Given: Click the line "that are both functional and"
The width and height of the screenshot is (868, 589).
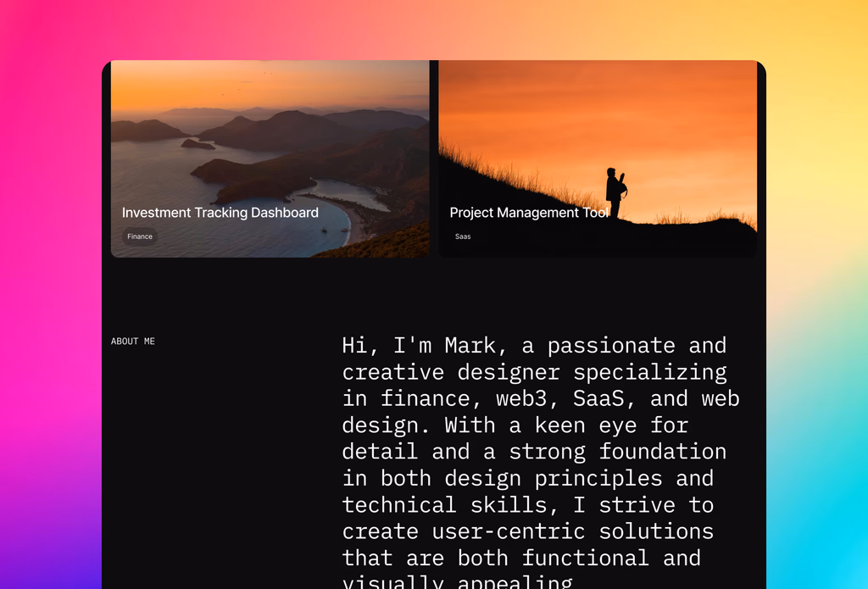Looking at the screenshot, I should click(x=521, y=558).
